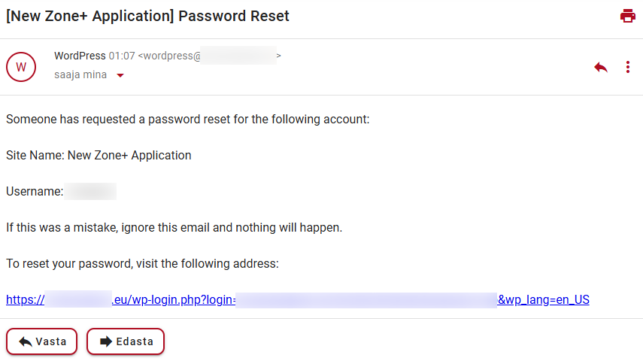
Task: Click the 'If this was a mistake' sentence
Action: (x=174, y=228)
